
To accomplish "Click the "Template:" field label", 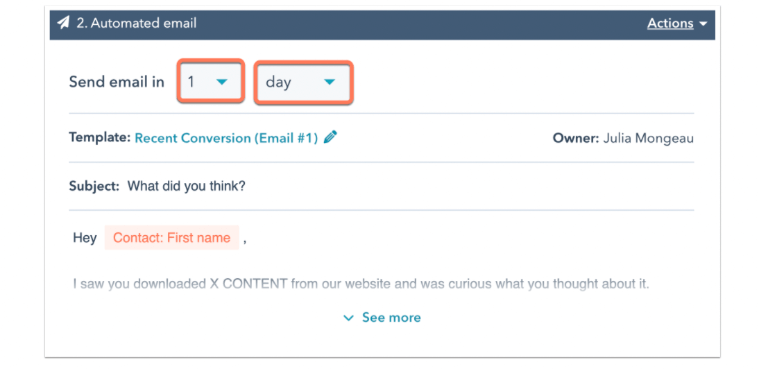I will point(100,138).
